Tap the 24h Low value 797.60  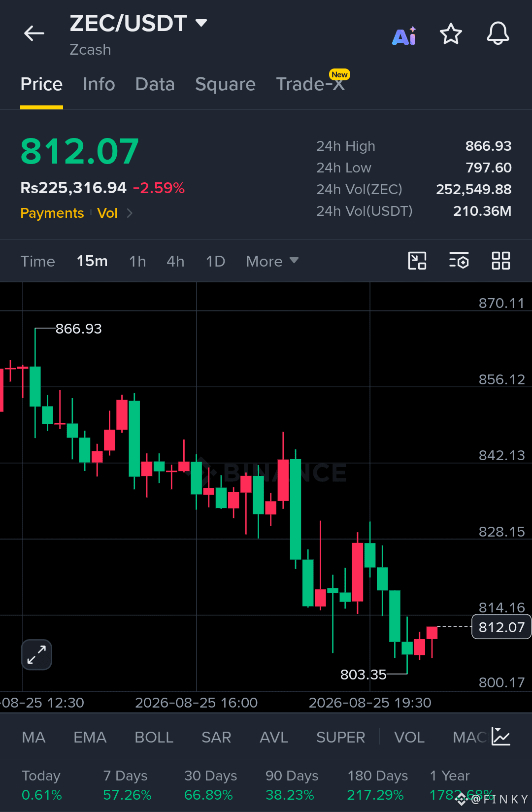[x=488, y=168]
